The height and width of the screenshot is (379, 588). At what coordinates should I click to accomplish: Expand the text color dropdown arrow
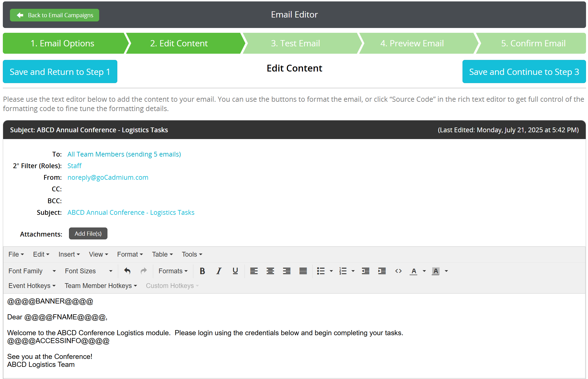424,271
